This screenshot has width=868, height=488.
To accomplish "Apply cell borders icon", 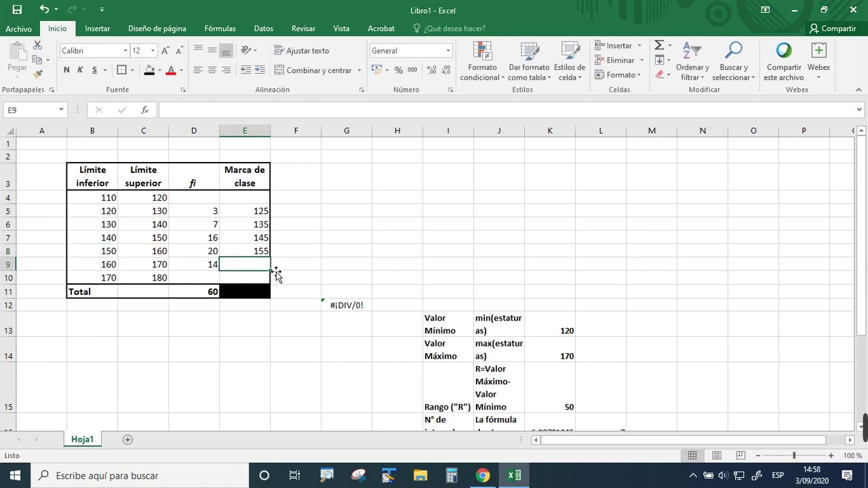I will click(121, 70).
